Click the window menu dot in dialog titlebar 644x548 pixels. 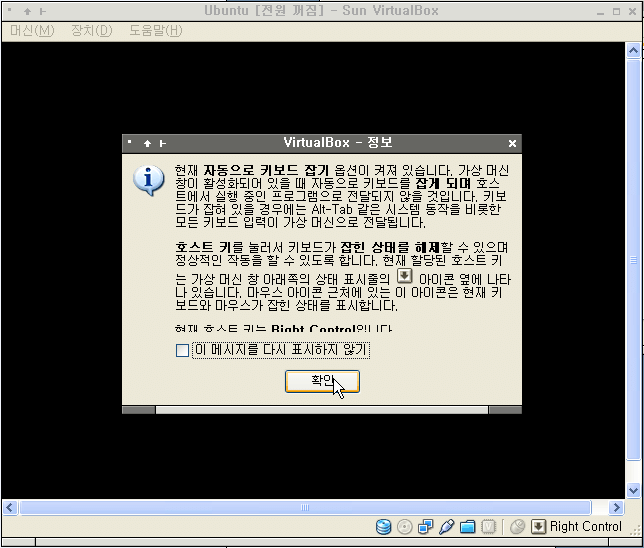(x=129, y=142)
